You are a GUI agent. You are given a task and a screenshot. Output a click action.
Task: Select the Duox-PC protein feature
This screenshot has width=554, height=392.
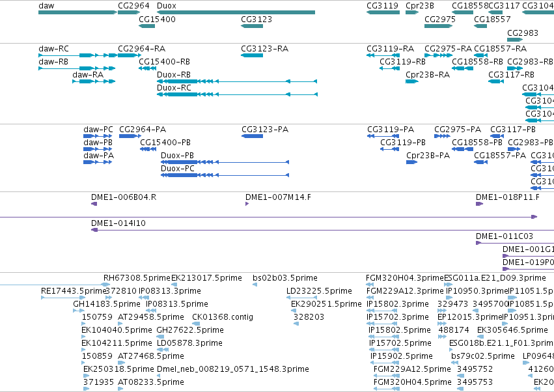225,175
